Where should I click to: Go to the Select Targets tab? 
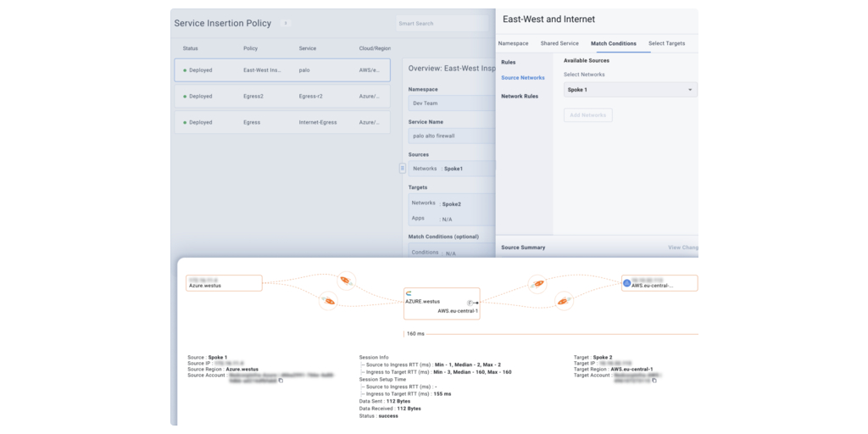coord(666,43)
